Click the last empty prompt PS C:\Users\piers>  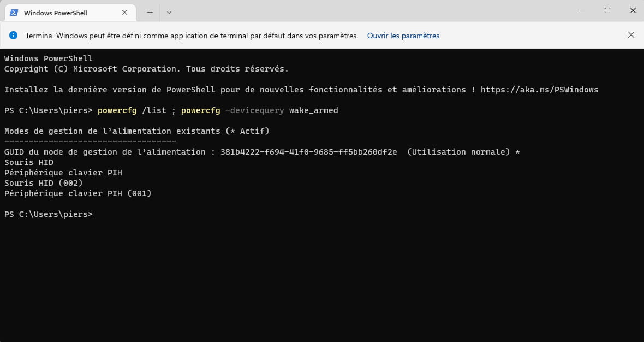pos(49,214)
